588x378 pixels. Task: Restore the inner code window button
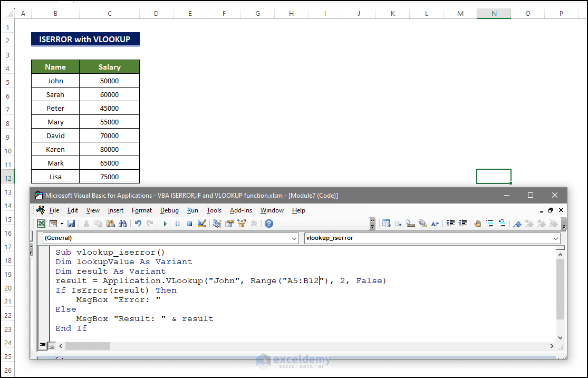(x=551, y=210)
